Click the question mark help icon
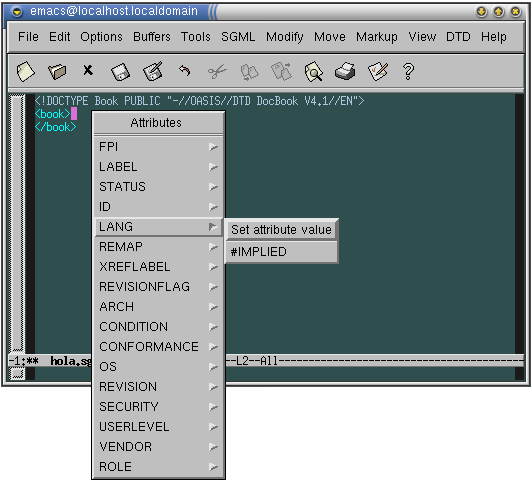This screenshot has width=532, height=482. [408, 72]
